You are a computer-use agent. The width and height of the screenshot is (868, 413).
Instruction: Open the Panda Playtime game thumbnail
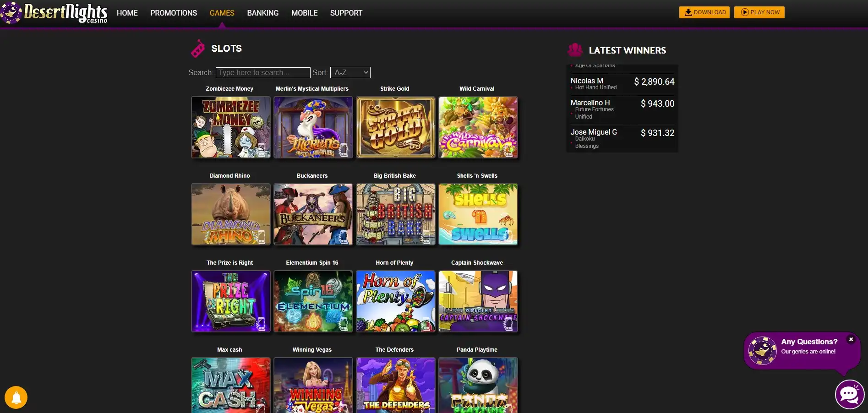[478, 385]
